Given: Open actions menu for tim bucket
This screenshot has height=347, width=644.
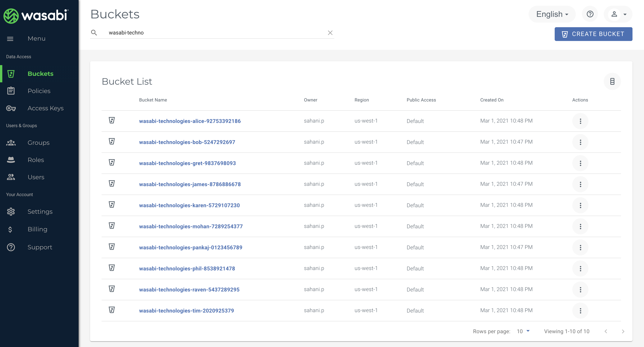Looking at the screenshot, I should (x=580, y=311).
